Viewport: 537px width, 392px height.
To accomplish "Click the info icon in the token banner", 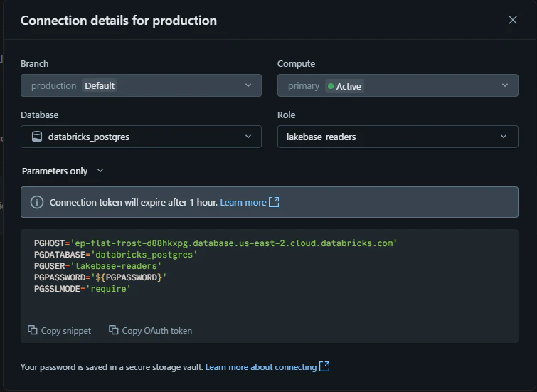I will point(37,202).
